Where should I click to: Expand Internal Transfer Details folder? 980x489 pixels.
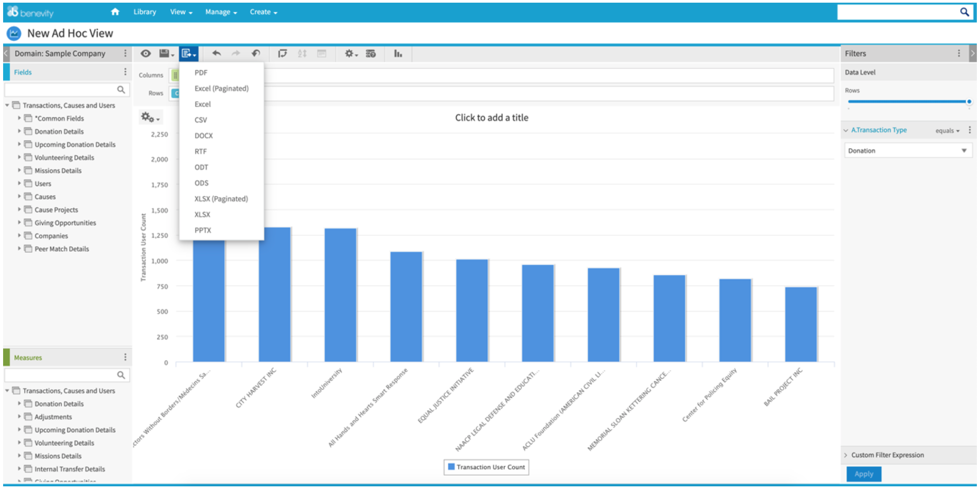(19, 469)
